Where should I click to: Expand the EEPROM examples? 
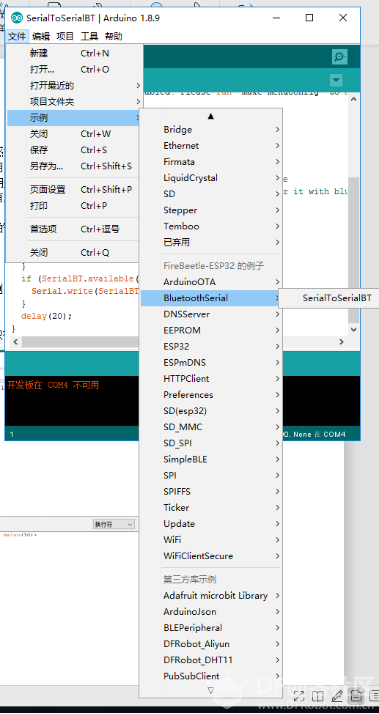tap(211, 330)
